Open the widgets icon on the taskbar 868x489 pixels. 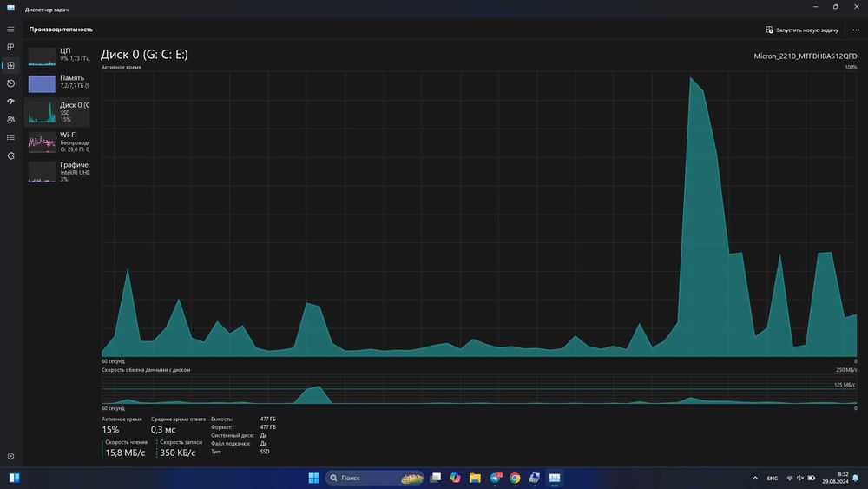[x=15, y=478]
